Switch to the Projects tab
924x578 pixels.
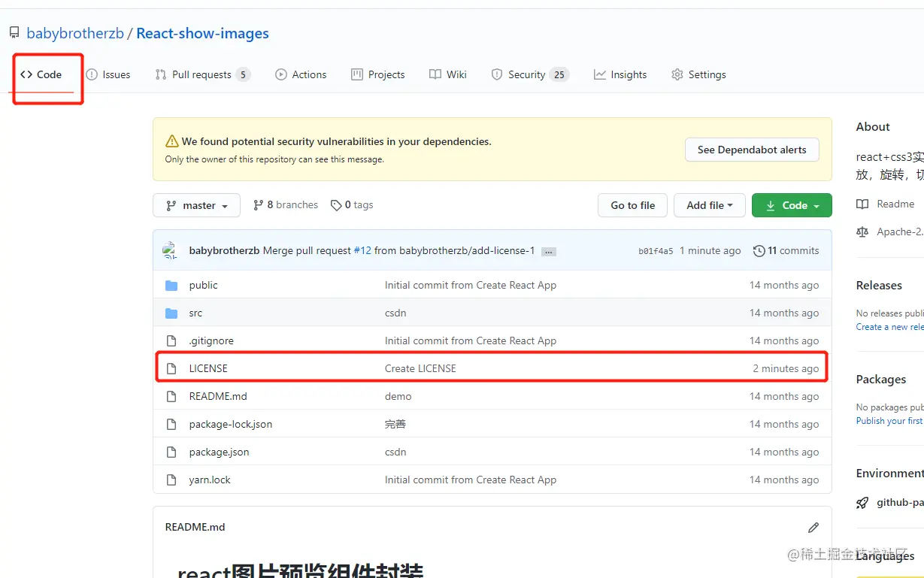pyautogui.click(x=378, y=74)
